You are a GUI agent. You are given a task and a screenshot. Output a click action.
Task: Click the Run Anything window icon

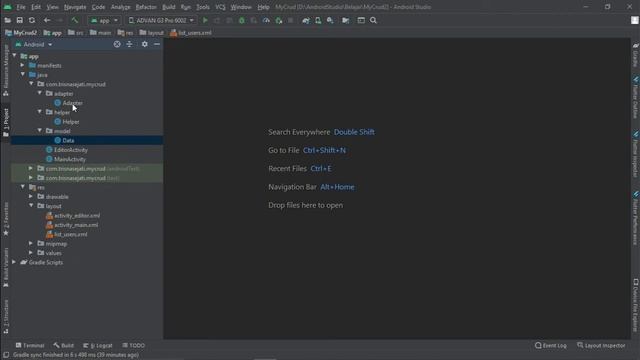pos(361,20)
